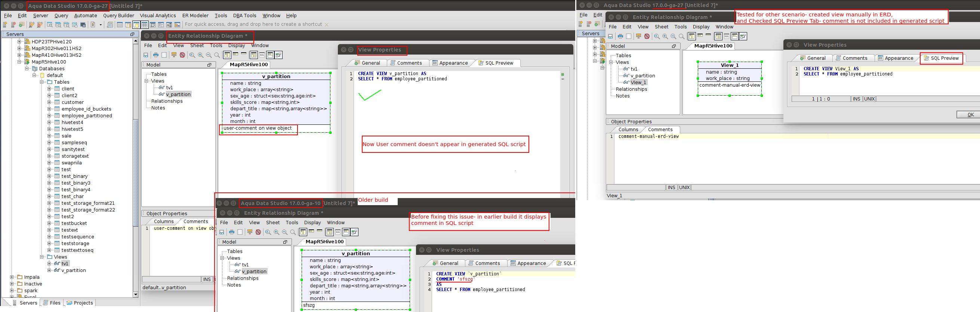Switch to the Projects tab below the Servers tree
This screenshot has height=312, width=980.
click(x=80, y=303)
